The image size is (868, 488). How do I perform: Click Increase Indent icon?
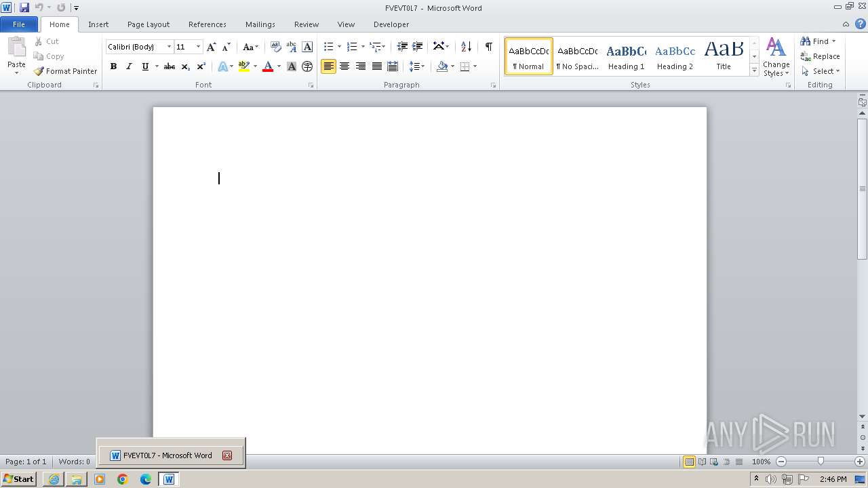418,47
